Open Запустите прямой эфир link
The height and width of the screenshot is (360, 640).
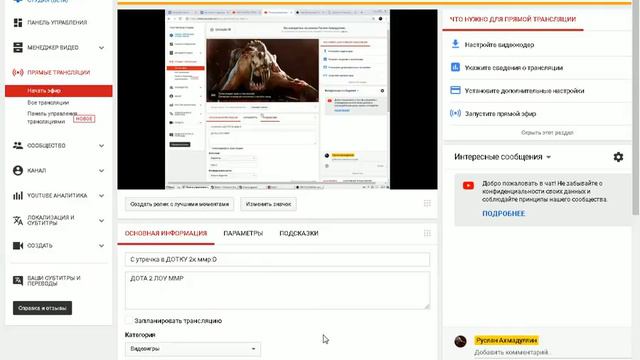point(500,113)
